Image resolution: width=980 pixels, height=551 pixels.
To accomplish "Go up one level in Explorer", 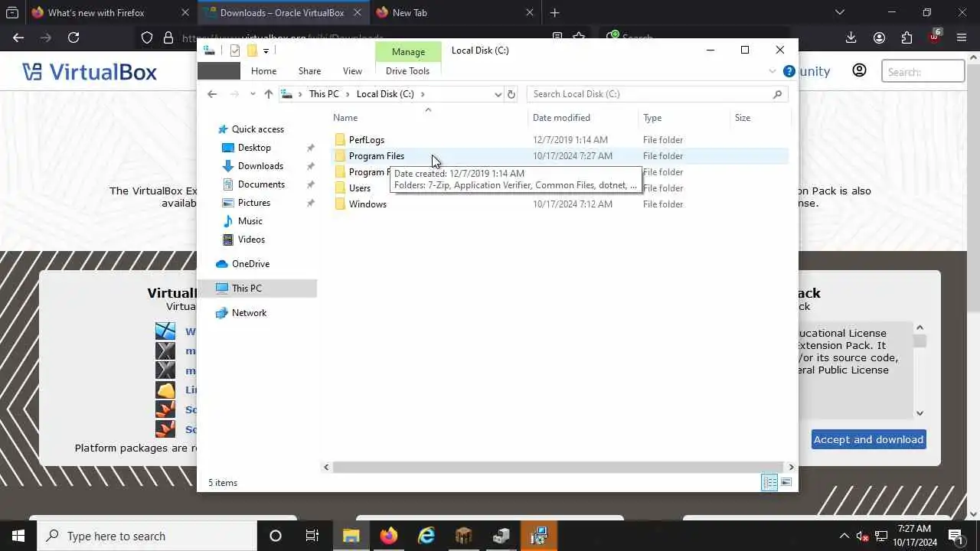I will pos(268,94).
